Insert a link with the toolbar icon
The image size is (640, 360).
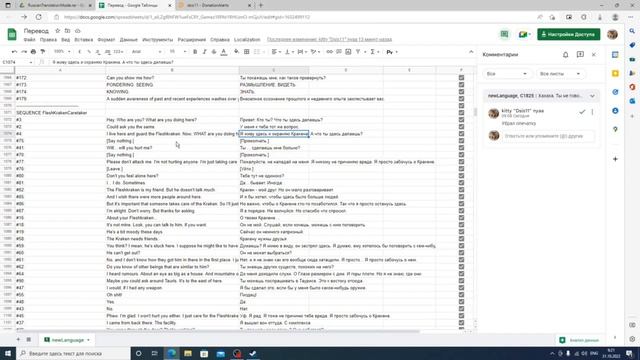pyautogui.click(x=329, y=52)
